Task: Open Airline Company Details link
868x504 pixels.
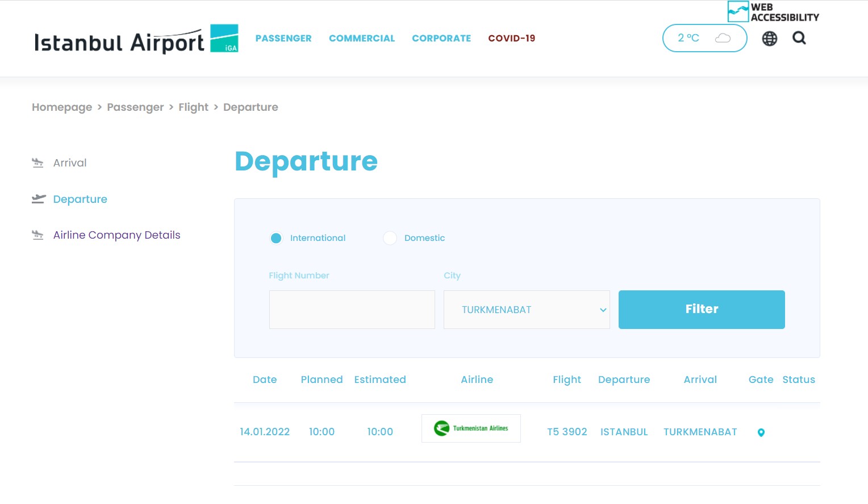Action: tap(116, 235)
